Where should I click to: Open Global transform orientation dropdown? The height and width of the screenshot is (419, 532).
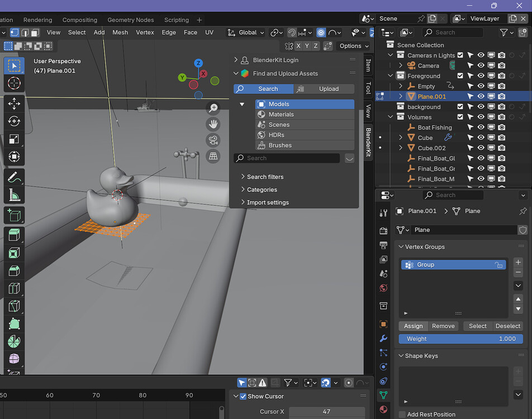(246, 32)
